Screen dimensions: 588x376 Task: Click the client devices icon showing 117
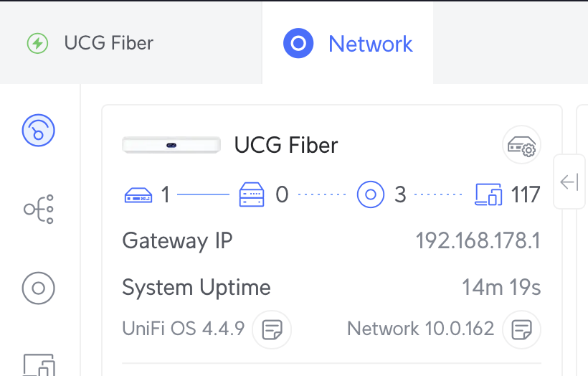(489, 194)
